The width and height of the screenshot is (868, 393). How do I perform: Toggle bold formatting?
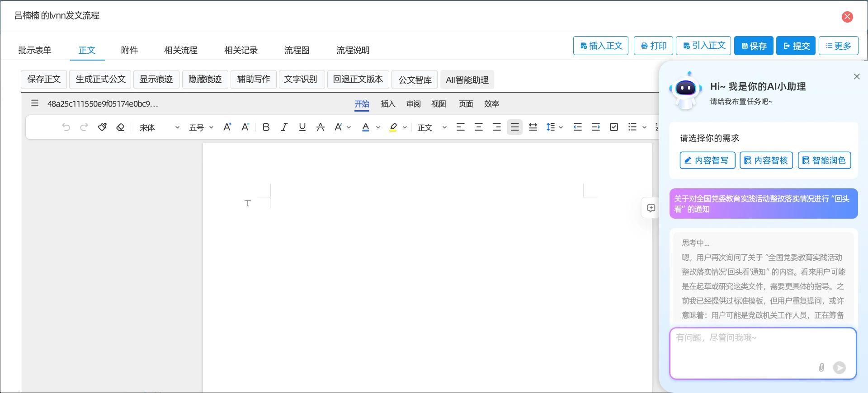click(266, 127)
